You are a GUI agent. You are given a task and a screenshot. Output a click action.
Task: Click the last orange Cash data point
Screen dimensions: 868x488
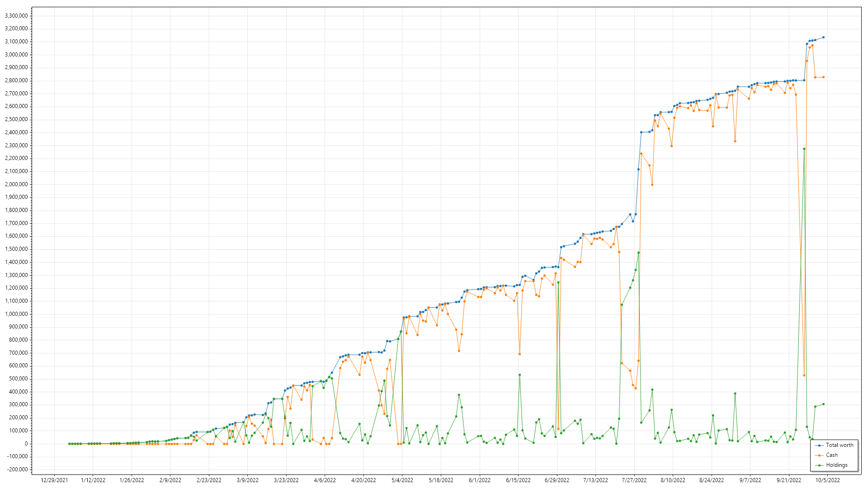coord(823,77)
